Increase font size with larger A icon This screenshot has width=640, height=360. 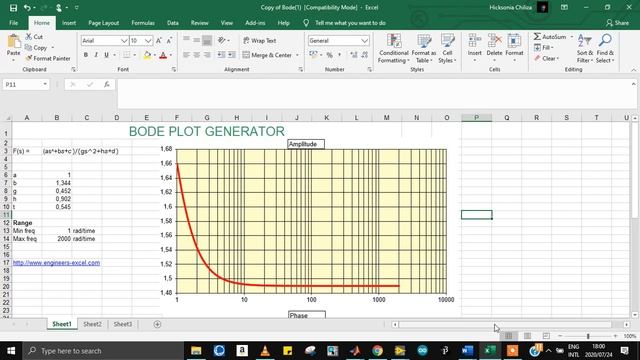tap(159, 40)
